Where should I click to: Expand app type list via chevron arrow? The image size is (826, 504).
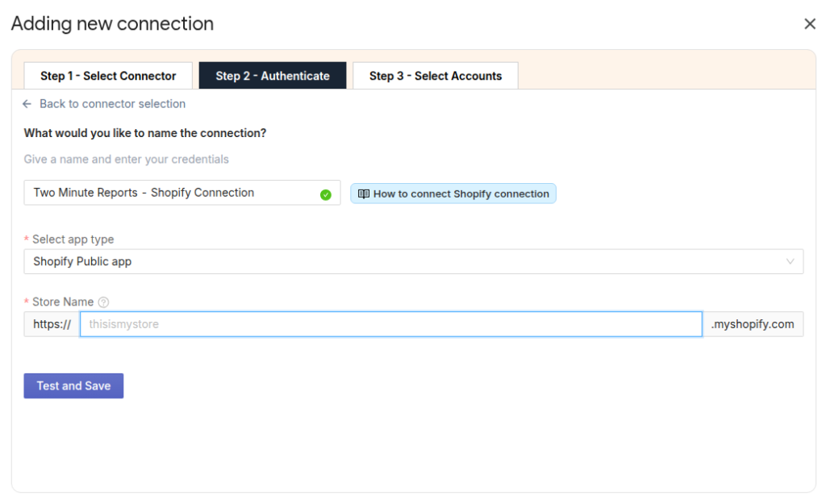[x=791, y=261]
